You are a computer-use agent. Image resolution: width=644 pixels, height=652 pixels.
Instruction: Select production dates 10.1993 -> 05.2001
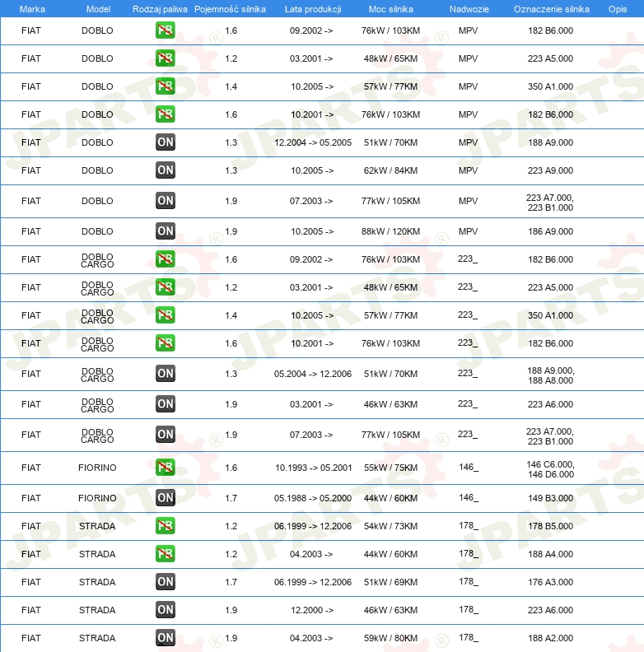(313, 468)
